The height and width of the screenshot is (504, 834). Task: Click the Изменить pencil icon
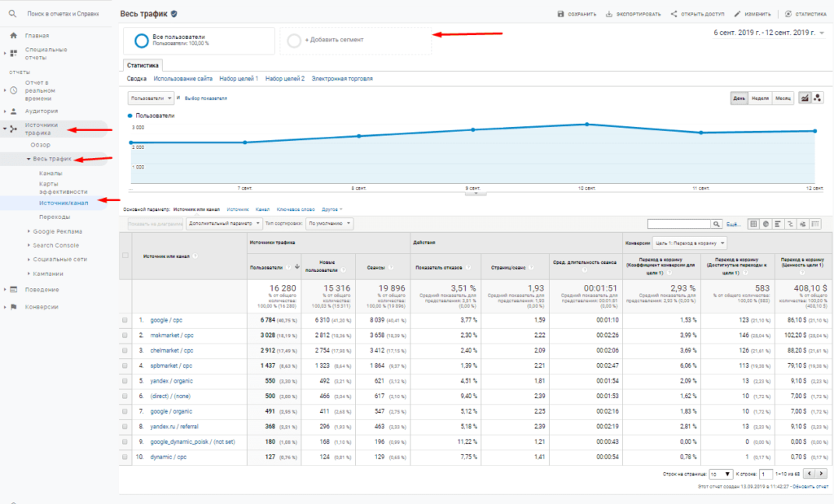(x=737, y=14)
